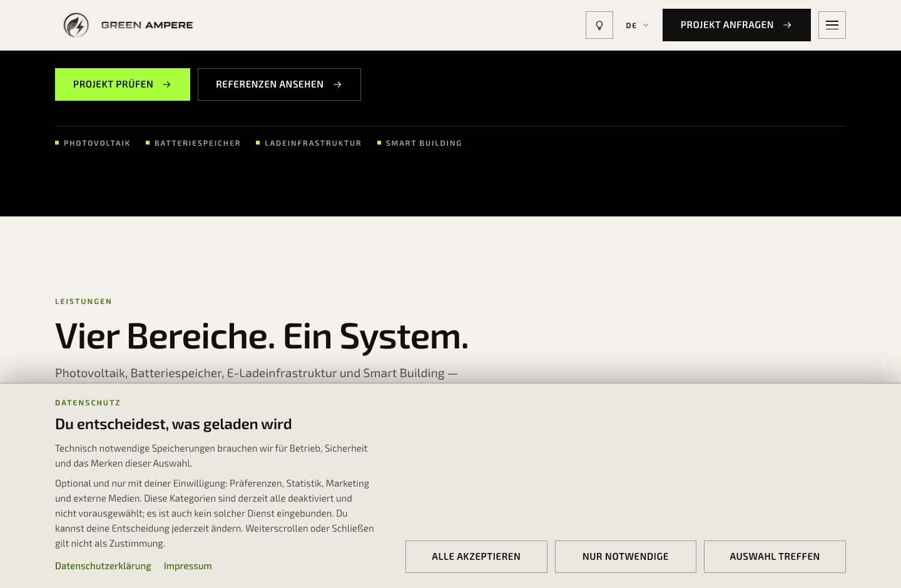
Task: Click the Green Ampere wordmark text
Action: (147, 25)
